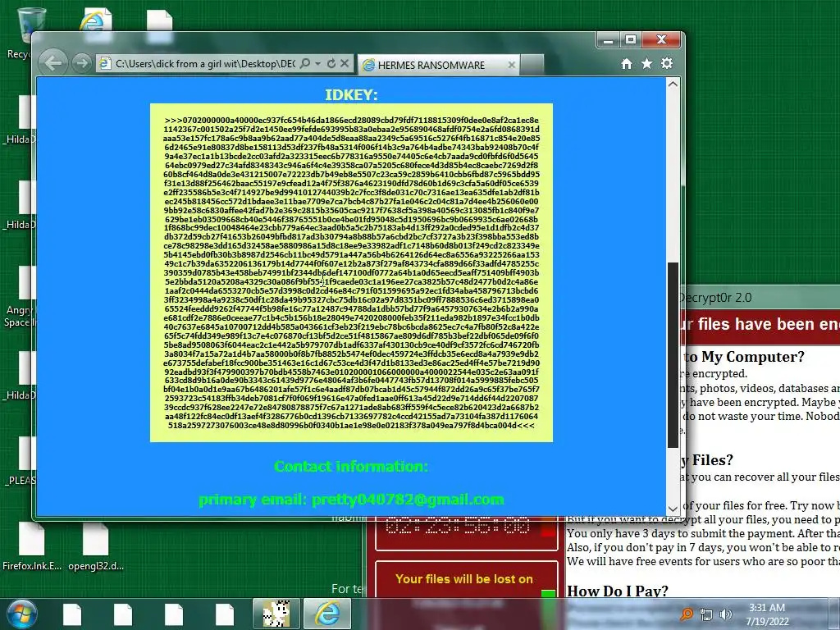This screenshot has height=630, width=840.
Task: Click the volume speaker tray icon
Action: pos(726,614)
